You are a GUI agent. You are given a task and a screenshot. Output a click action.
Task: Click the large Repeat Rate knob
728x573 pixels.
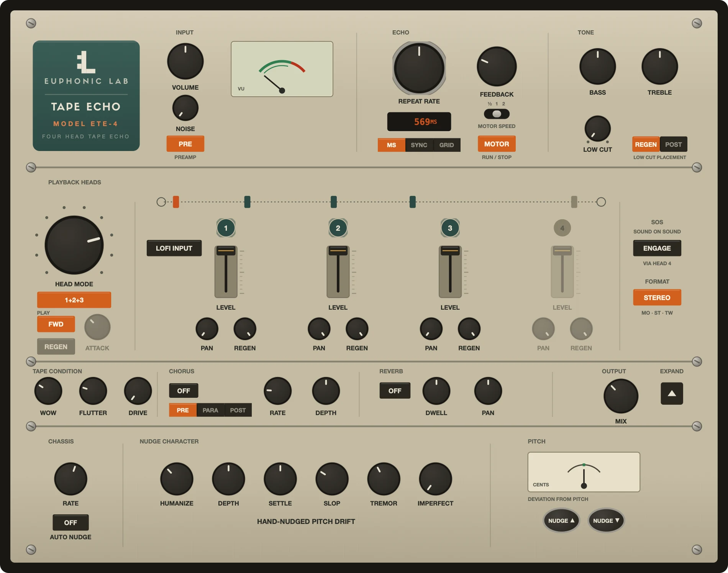(x=419, y=68)
